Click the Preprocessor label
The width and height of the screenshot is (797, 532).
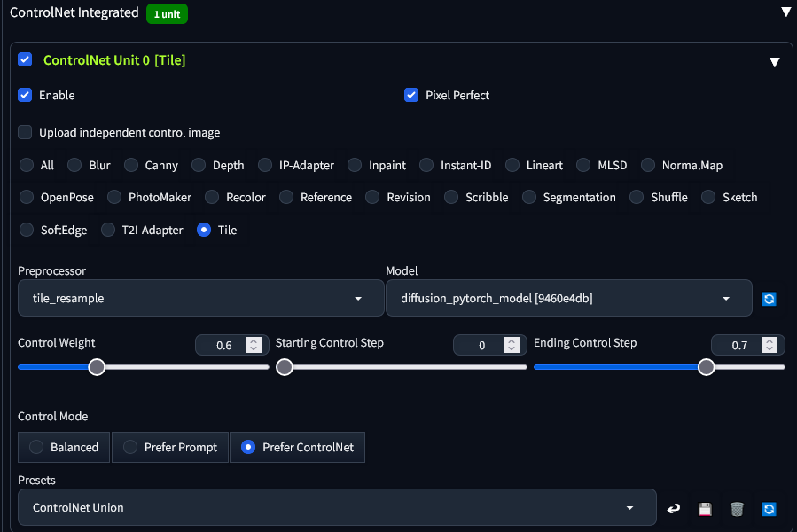pos(51,270)
